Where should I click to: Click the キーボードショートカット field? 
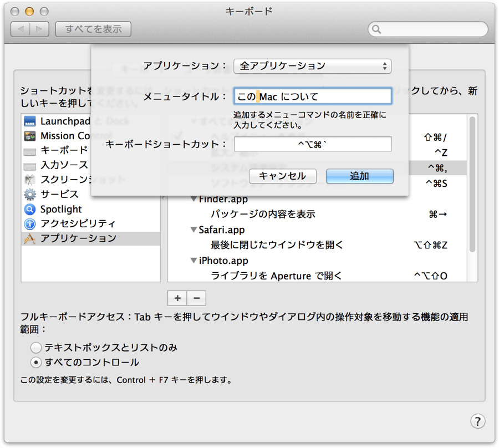coord(313,145)
